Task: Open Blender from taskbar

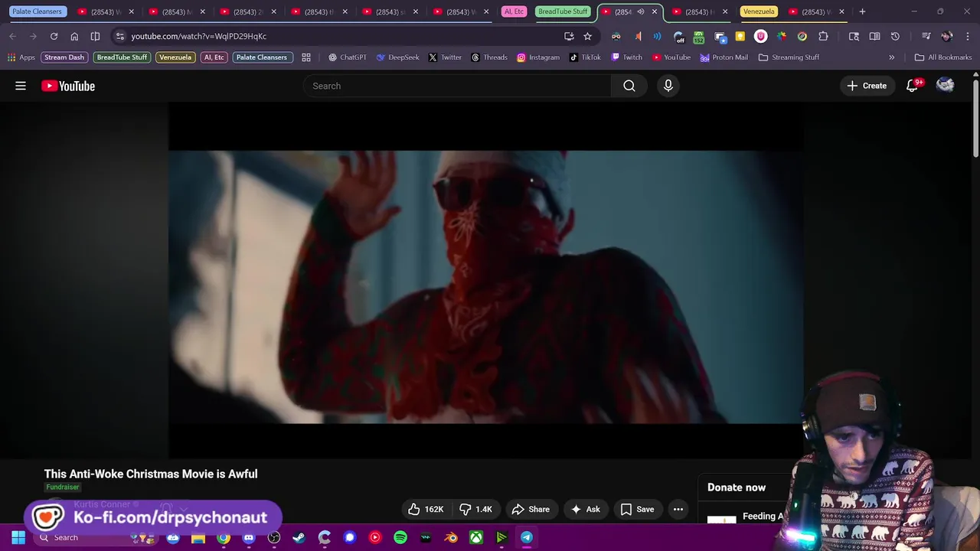Action: (x=451, y=537)
